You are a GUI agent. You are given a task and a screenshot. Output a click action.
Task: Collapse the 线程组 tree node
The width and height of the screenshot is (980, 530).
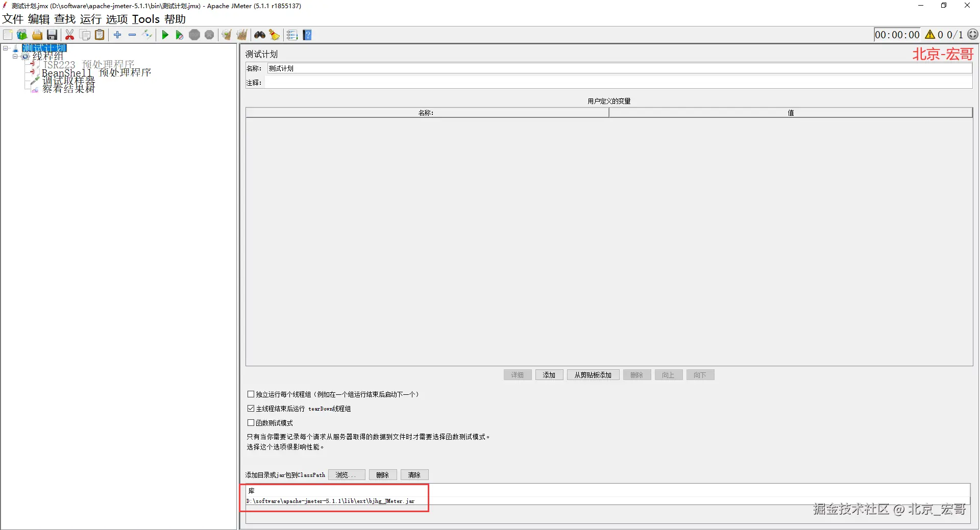15,56
